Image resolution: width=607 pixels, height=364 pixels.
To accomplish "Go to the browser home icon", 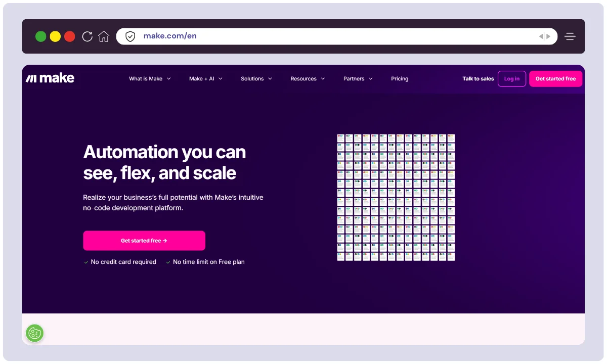I will 104,36.
